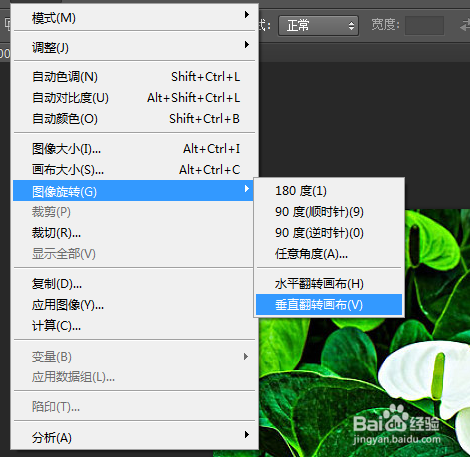Choose 裁切(R)... menu item

[134, 233]
